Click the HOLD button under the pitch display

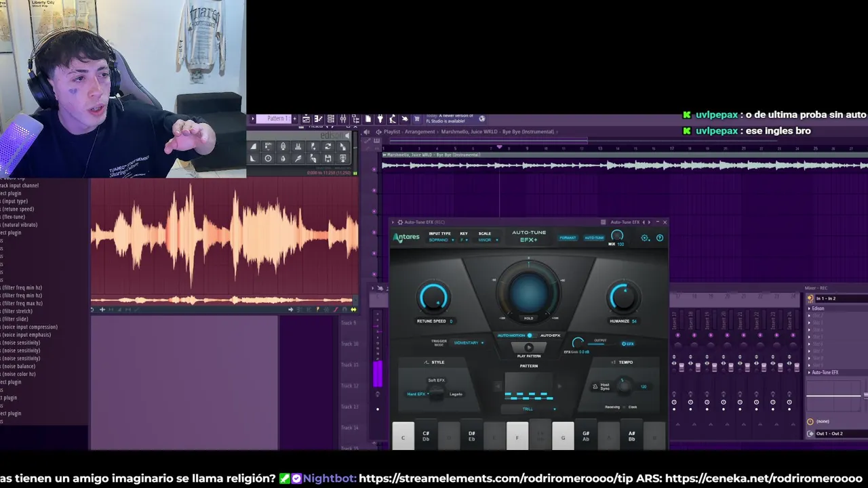click(528, 318)
